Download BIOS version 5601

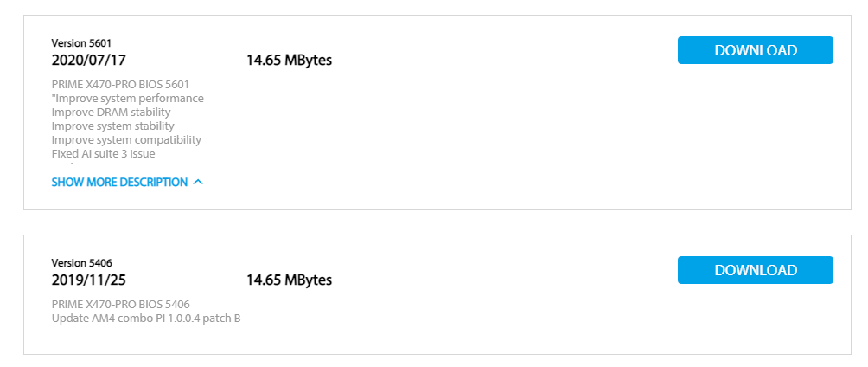coord(755,50)
